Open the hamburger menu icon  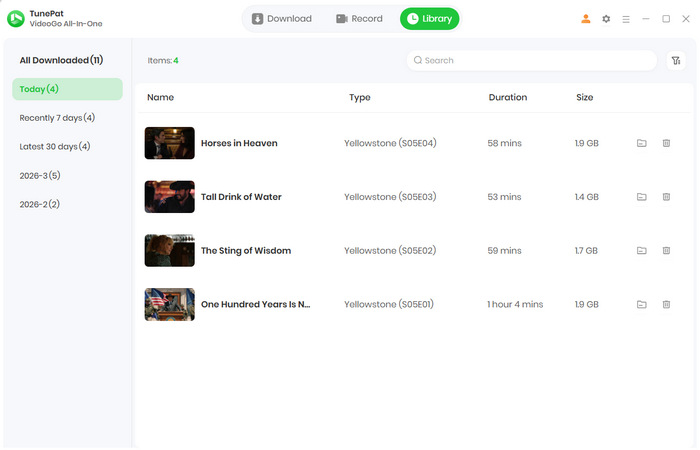coord(626,19)
